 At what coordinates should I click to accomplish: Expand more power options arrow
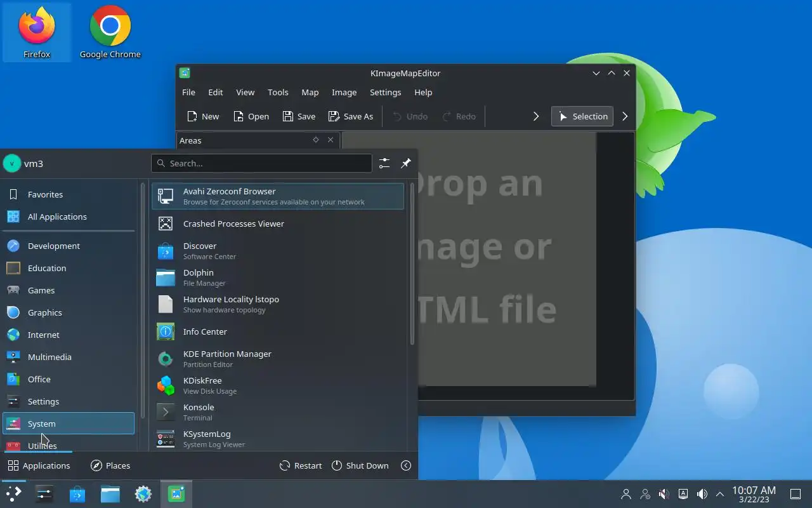[406, 465]
